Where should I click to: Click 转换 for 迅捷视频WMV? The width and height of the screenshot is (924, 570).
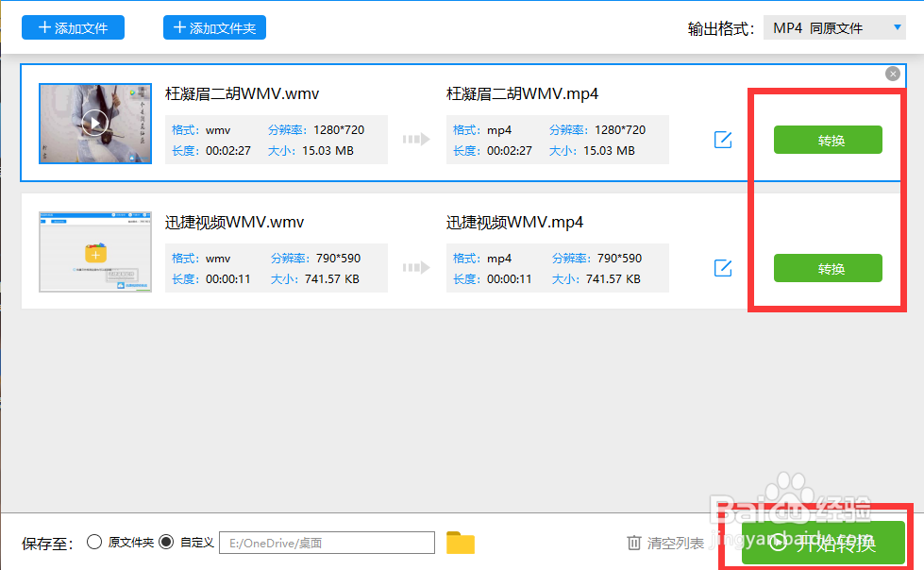[x=827, y=268]
